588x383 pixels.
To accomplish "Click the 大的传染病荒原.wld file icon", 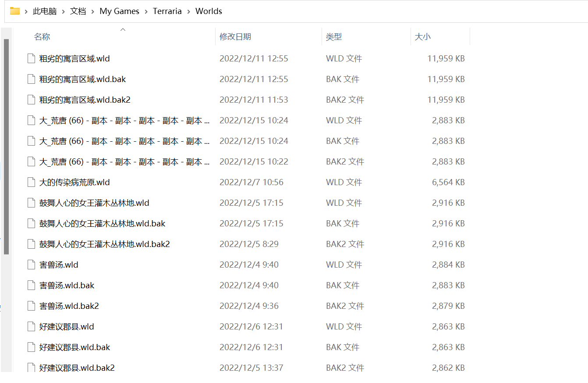I will [x=31, y=182].
